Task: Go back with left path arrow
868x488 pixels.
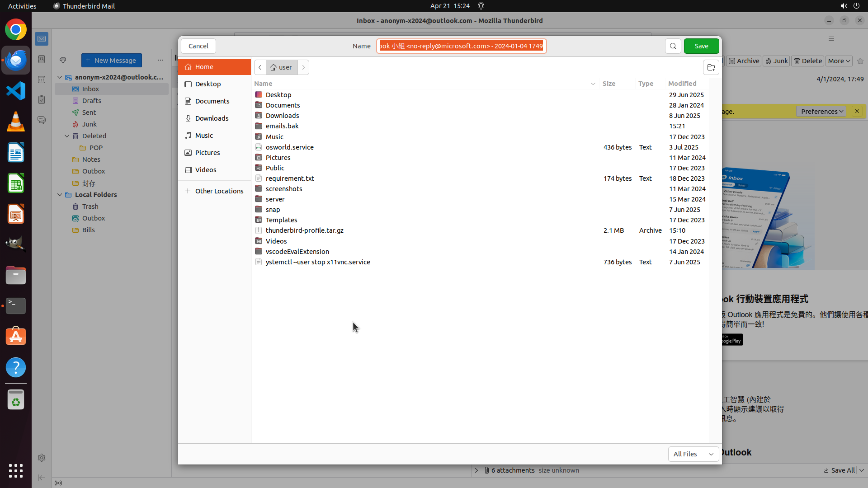Action: click(x=260, y=67)
